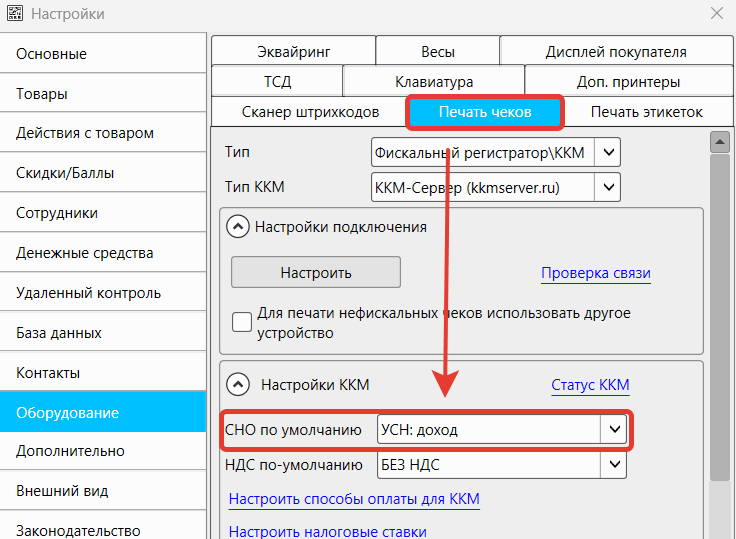This screenshot has width=736, height=539.
Task: Collapse the Настройки ККМ section
Action: 237,383
